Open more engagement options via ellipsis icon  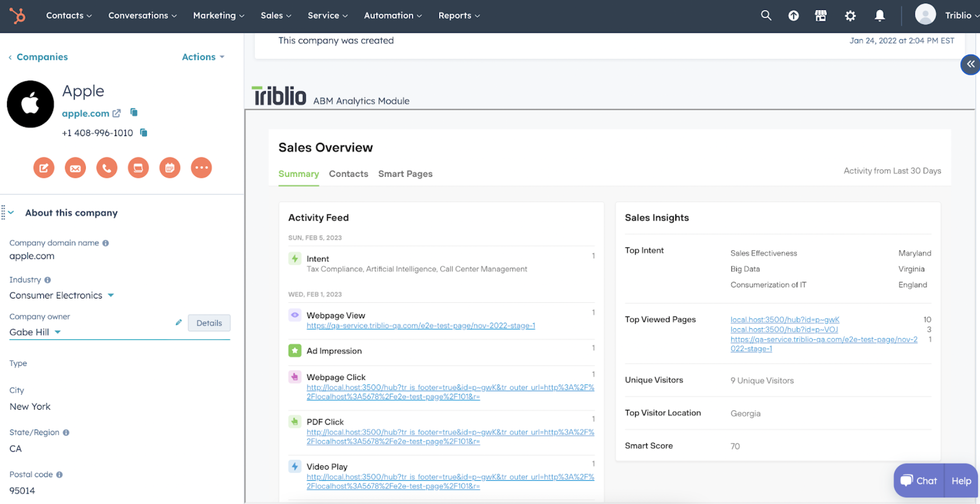point(201,168)
